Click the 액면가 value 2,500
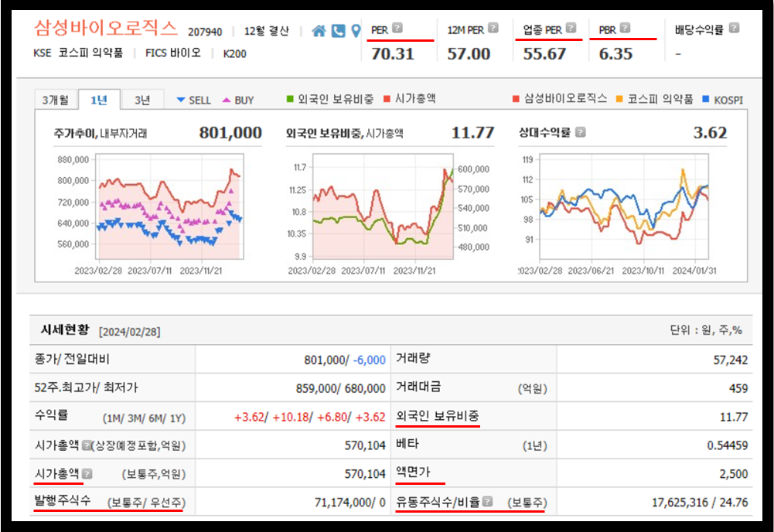This screenshot has width=774, height=532. 734,474
